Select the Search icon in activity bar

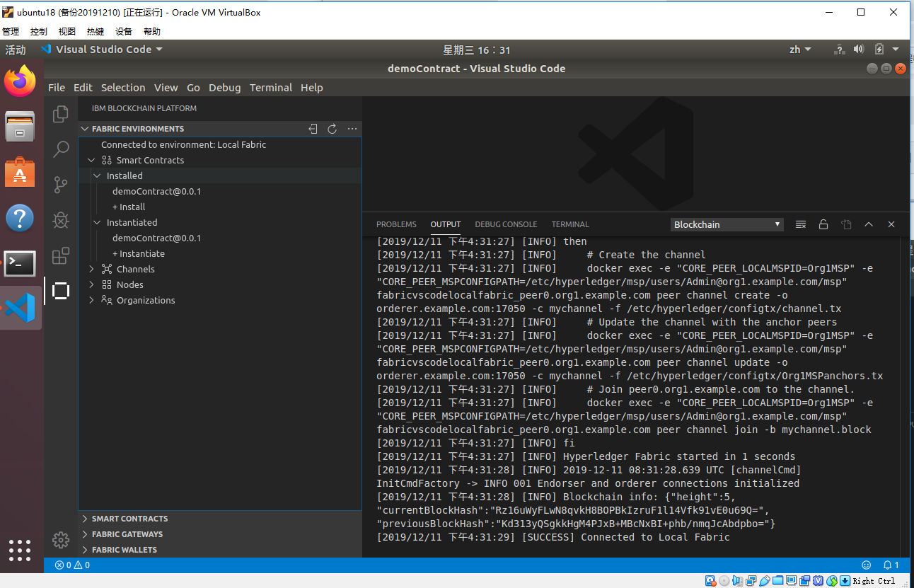(x=60, y=149)
